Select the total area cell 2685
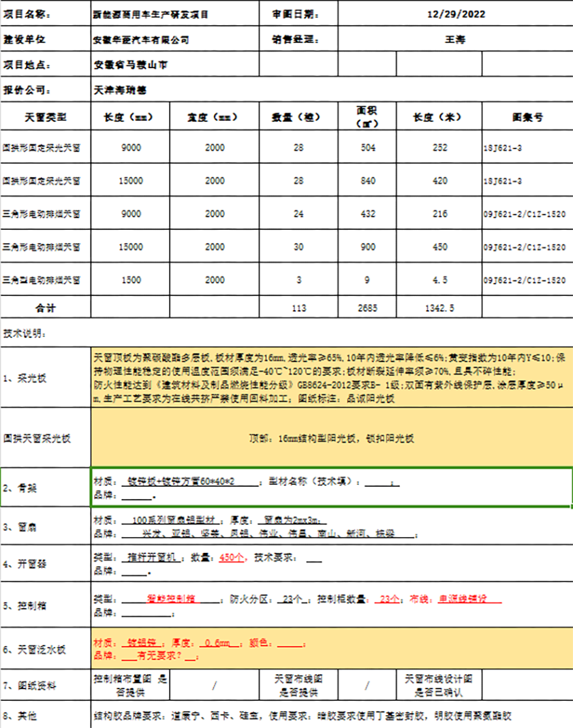Viewport: 573px width, 728px height. tap(368, 308)
